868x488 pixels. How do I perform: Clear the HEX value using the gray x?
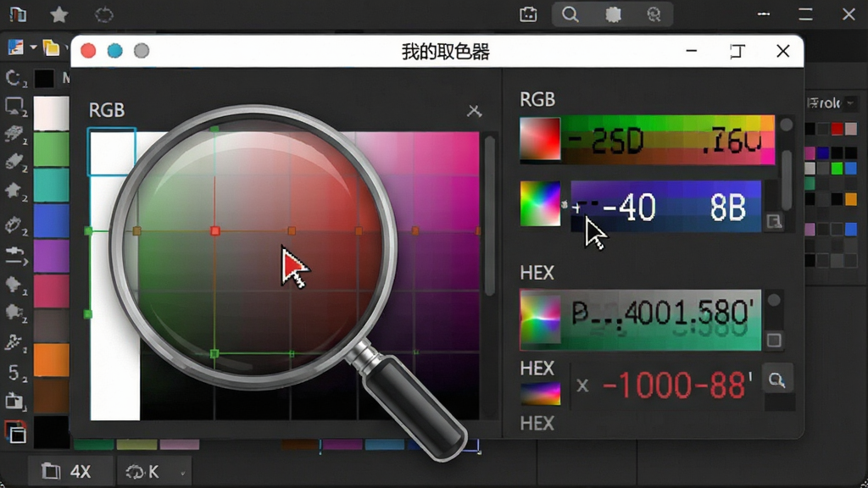click(581, 385)
